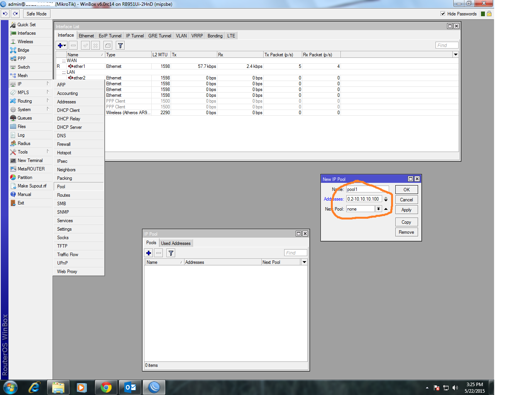
Task: Click Apply in New IP Pool
Action: click(407, 210)
